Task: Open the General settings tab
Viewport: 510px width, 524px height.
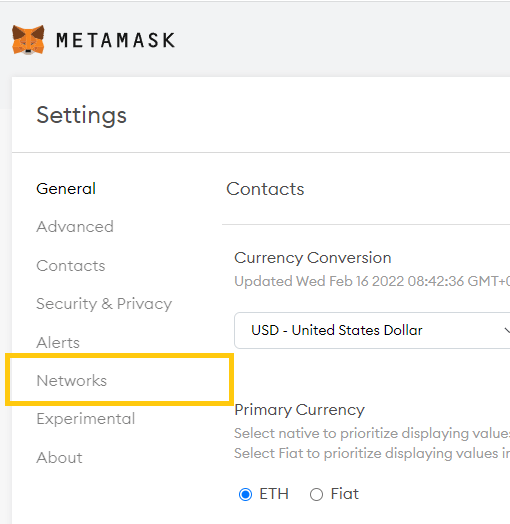Action: point(66,188)
